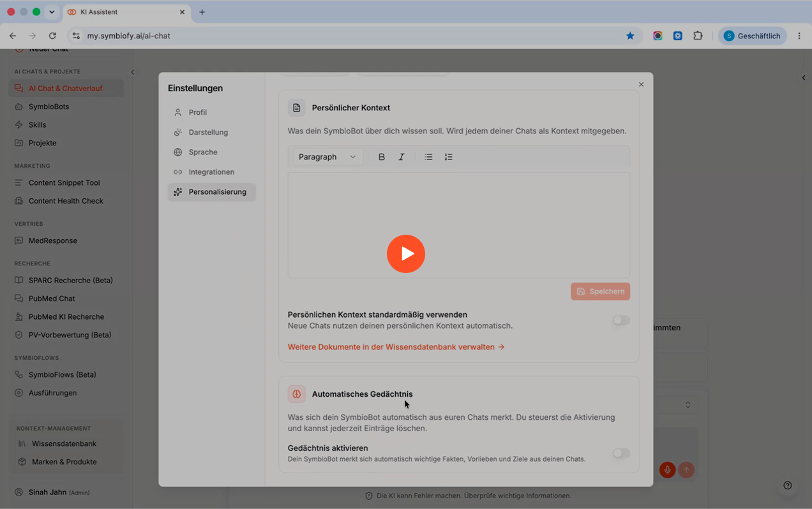Go back in the browser
Viewport: 812px width, 509px height.
tap(13, 36)
